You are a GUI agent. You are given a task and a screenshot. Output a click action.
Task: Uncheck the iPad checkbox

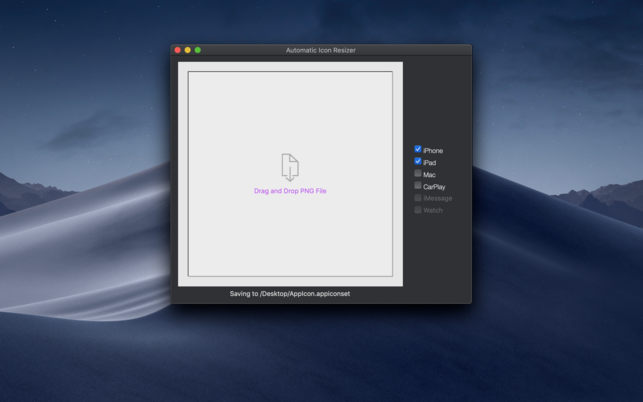click(x=418, y=161)
